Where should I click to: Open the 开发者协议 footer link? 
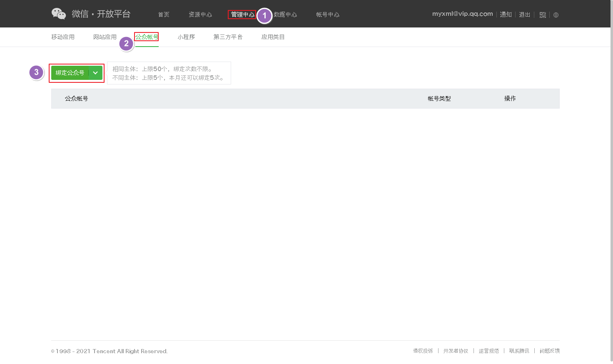(x=456, y=351)
